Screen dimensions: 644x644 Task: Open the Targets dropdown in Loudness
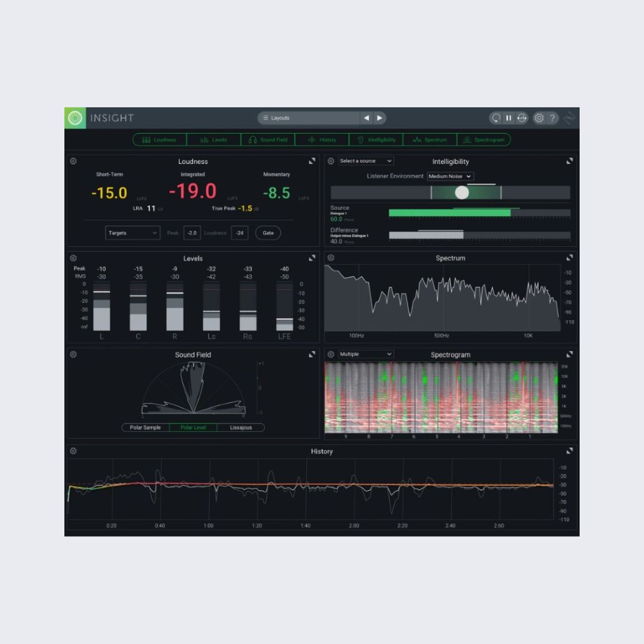132,233
